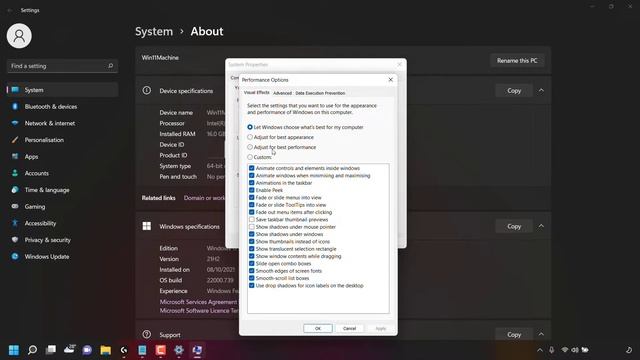Click the Wi-Fi network tray icon
This screenshot has height=360, width=640.
pyautogui.click(x=565, y=350)
